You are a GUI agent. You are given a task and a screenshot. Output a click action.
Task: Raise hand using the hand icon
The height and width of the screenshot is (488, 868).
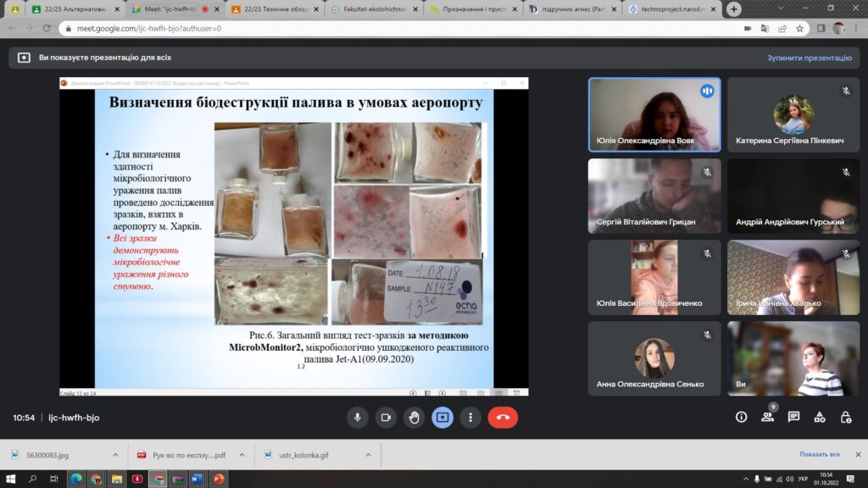click(414, 418)
